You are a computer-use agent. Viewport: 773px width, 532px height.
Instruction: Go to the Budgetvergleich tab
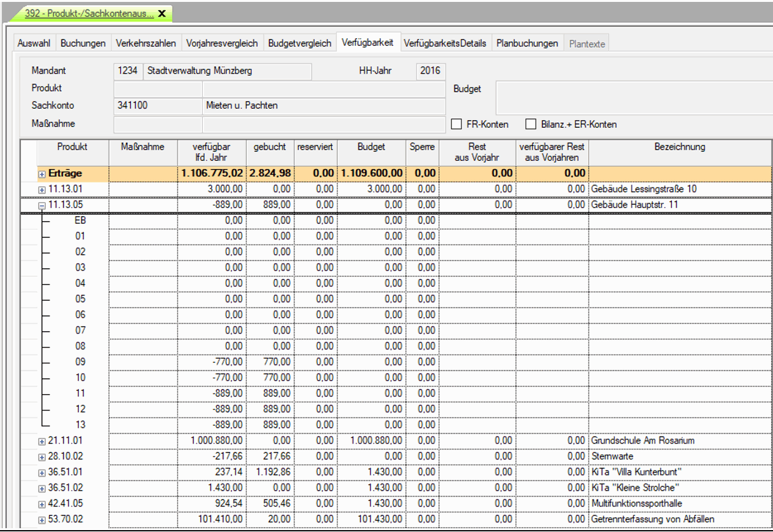pos(299,43)
